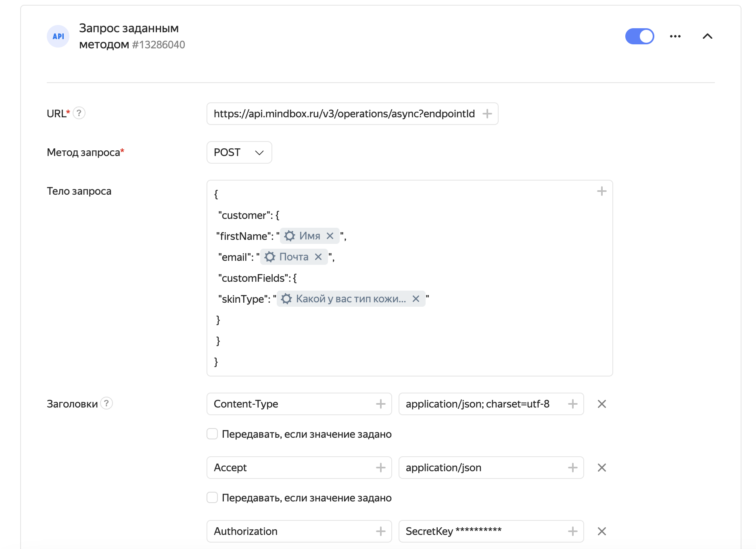756x549 pixels.
Task: Delete the Content-Type header row
Action: 601,404
